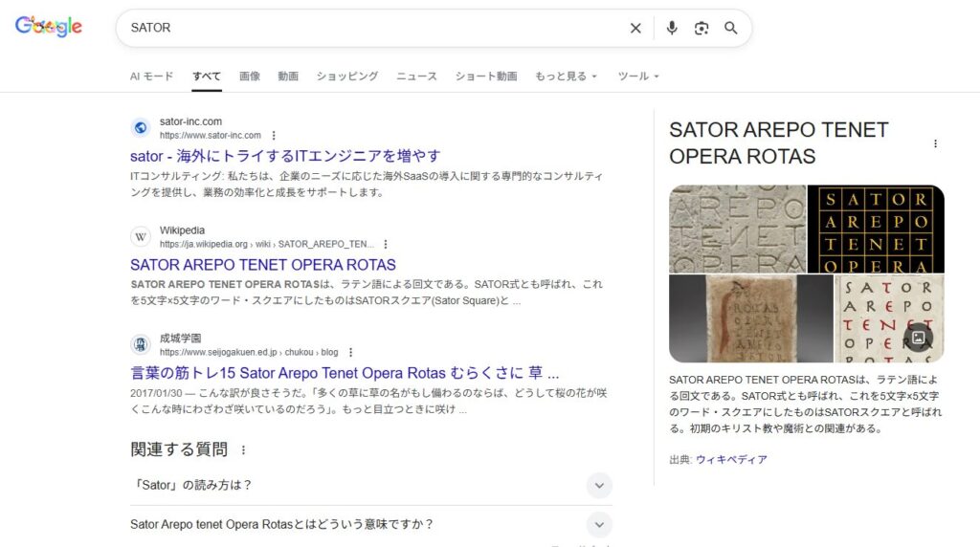The image size is (980, 547).
Task: Switch to the 画像 tab
Action: [x=250, y=77]
